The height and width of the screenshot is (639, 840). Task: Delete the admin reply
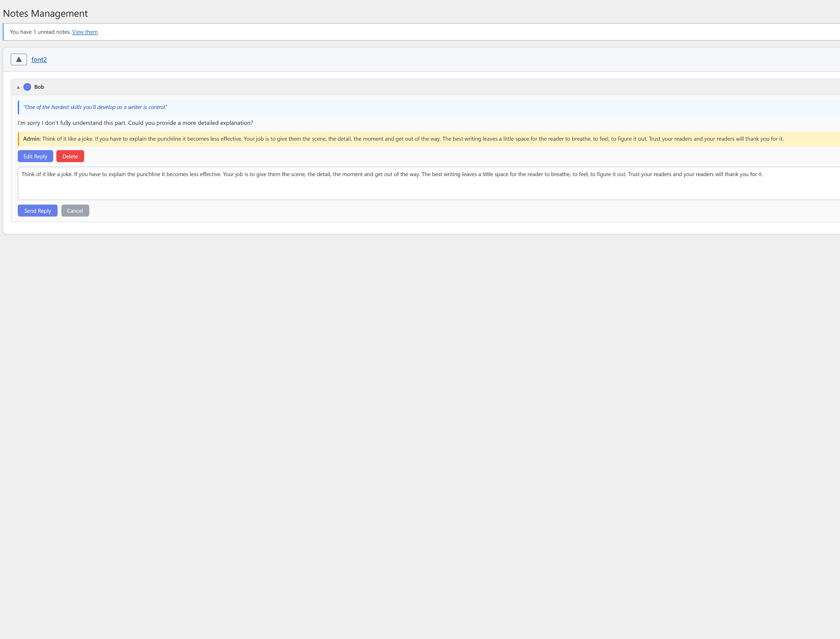[70, 156]
